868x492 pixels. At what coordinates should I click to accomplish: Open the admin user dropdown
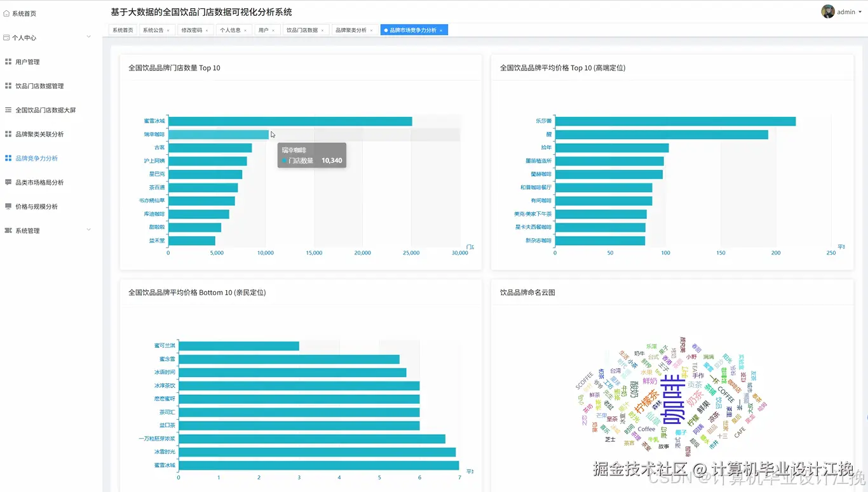click(850, 12)
